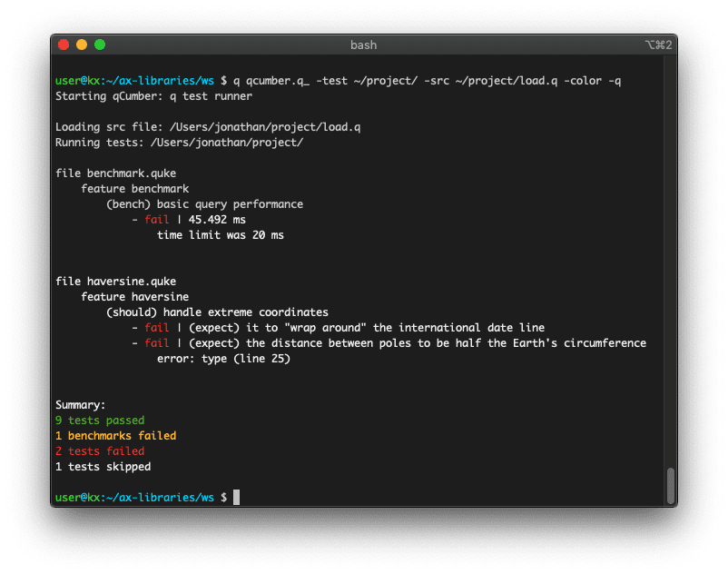The height and width of the screenshot is (574, 728).
Task: Click the '45.492 ms' timing value
Action: pyautogui.click(x=217, y=220)
